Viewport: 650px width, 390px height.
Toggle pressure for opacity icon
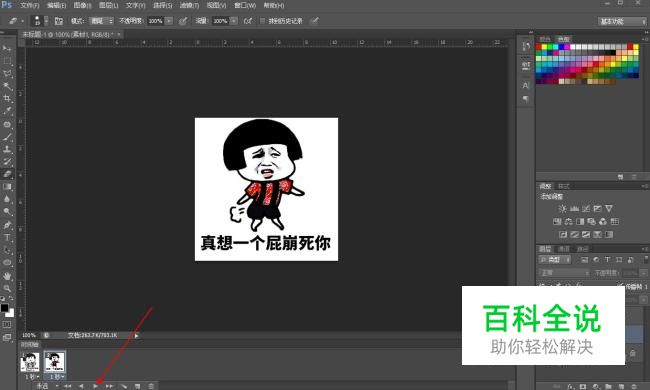click(x=183, y=21)
